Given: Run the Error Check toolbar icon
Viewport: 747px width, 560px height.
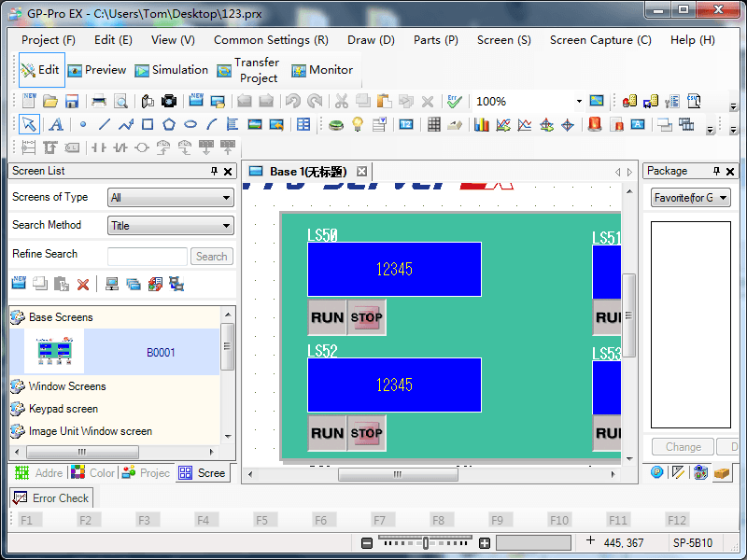Looking at the screenshot, I should pos(454,101).
